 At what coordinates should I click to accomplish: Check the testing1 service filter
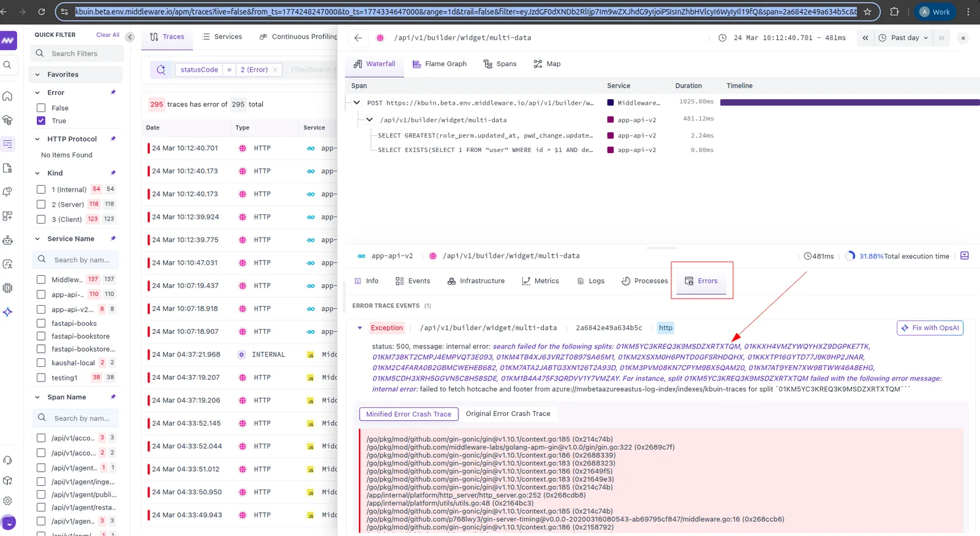[x=41, y=377]
